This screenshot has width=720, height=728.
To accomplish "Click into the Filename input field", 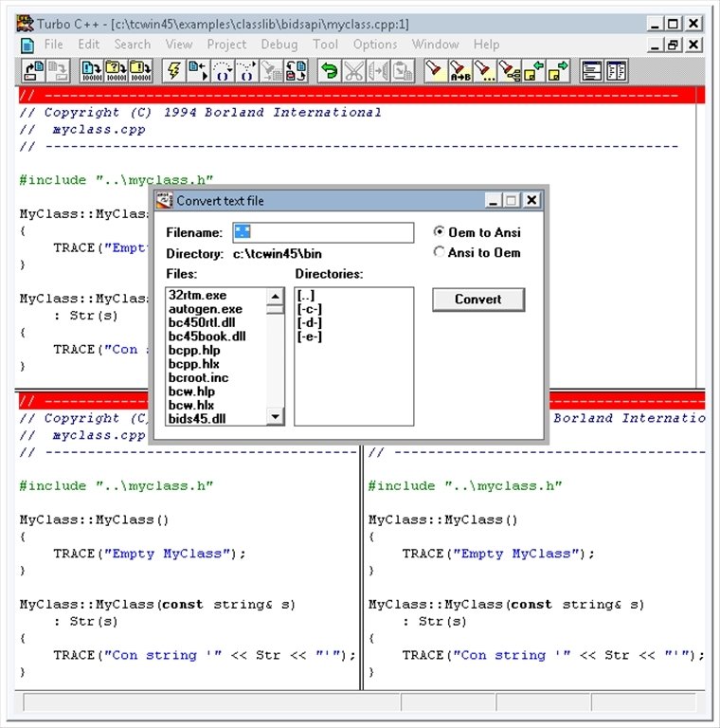I will point(323,232).
